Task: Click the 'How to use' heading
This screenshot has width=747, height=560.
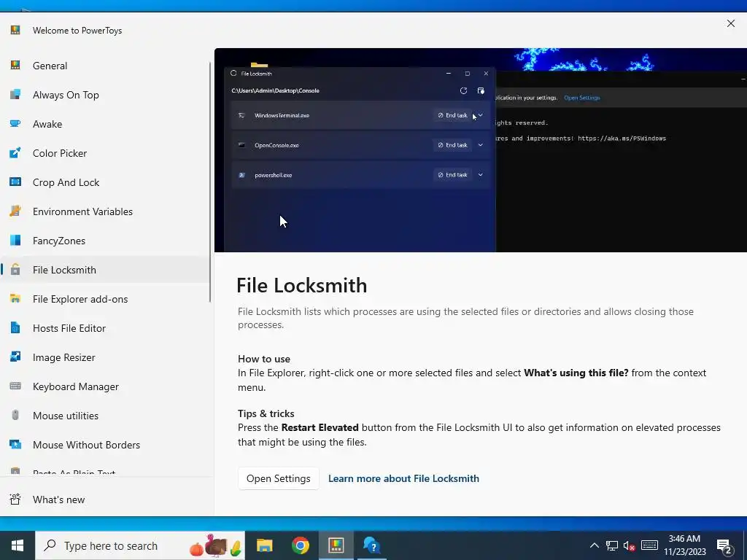Action: 264,359
